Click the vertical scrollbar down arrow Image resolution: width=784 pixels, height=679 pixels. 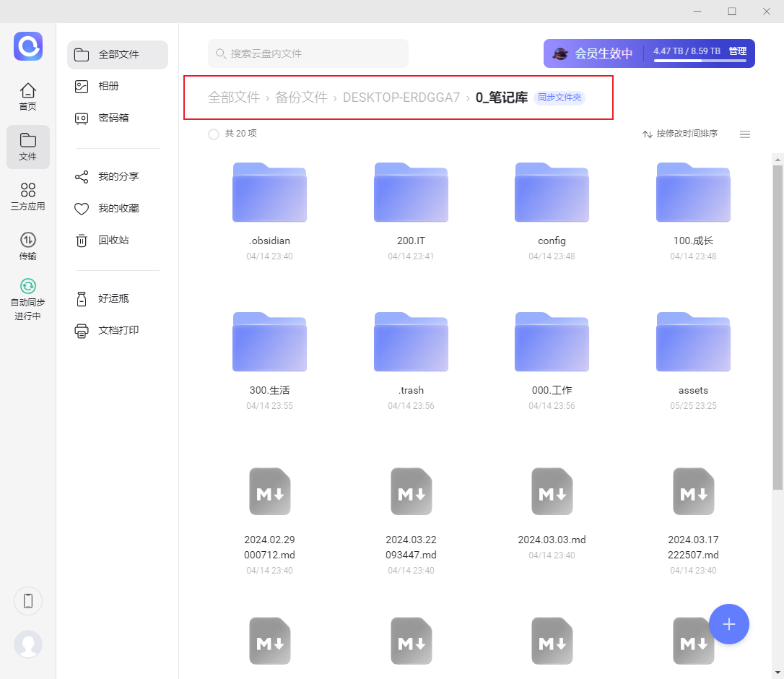coord(778,673)
